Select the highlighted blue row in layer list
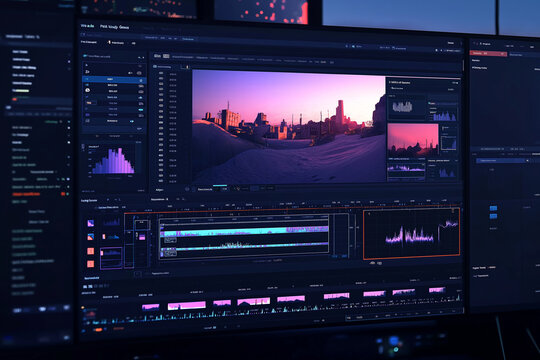 [114, 80]
